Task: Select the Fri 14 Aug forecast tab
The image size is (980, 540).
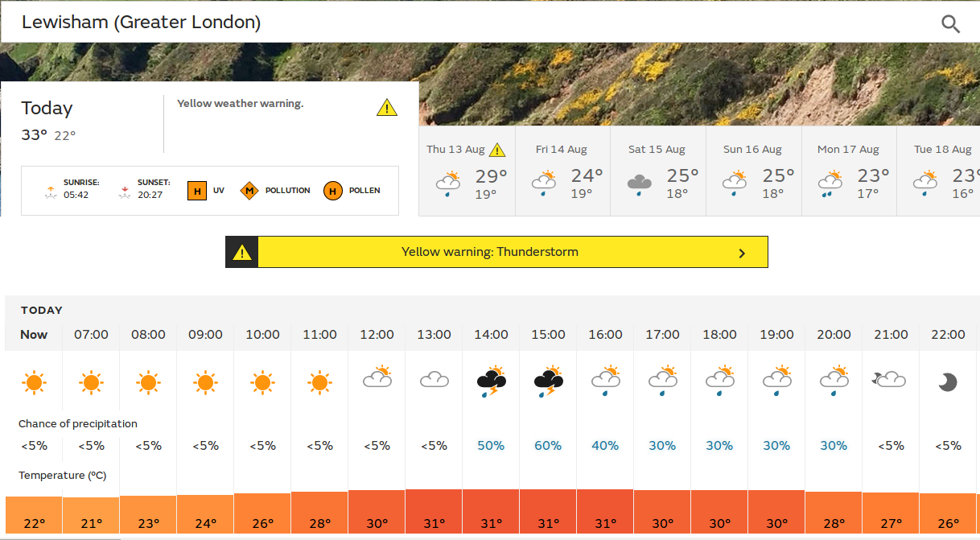Action: pos(562,171)
